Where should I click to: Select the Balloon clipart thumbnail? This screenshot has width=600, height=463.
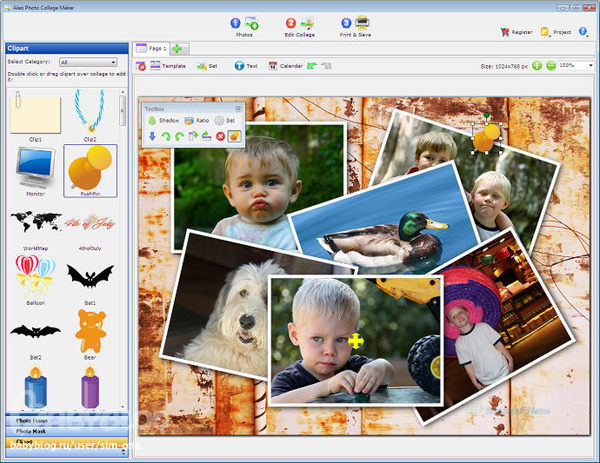pos(35,275)
